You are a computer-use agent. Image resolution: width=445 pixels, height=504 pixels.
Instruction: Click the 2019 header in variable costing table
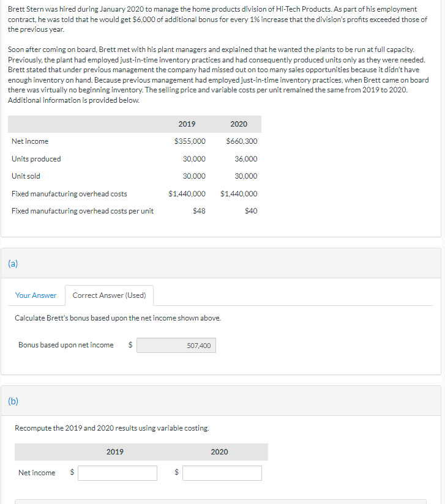tap(115, 452)
